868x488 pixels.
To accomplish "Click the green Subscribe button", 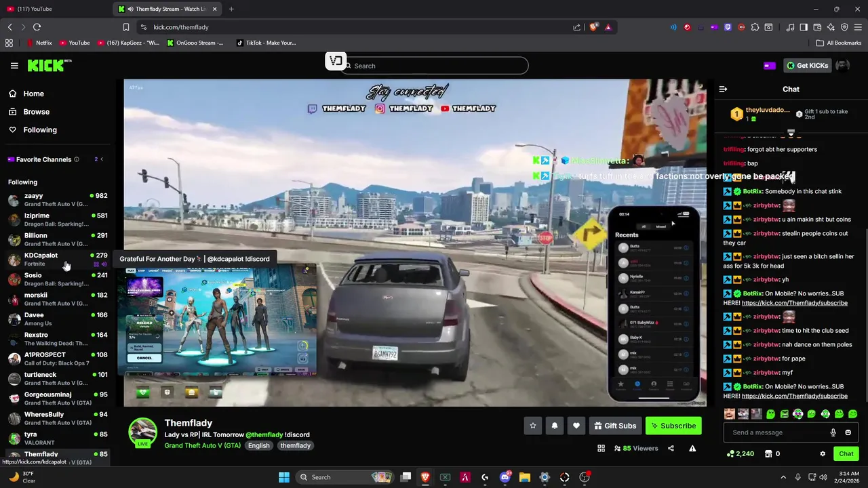I will pyautogui.click(x=673, y=426).
